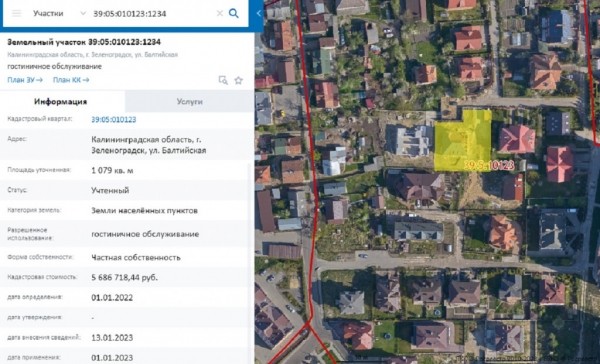
Task: Open the План КК link
Action: pyautogui.click(x=71, y=80)
